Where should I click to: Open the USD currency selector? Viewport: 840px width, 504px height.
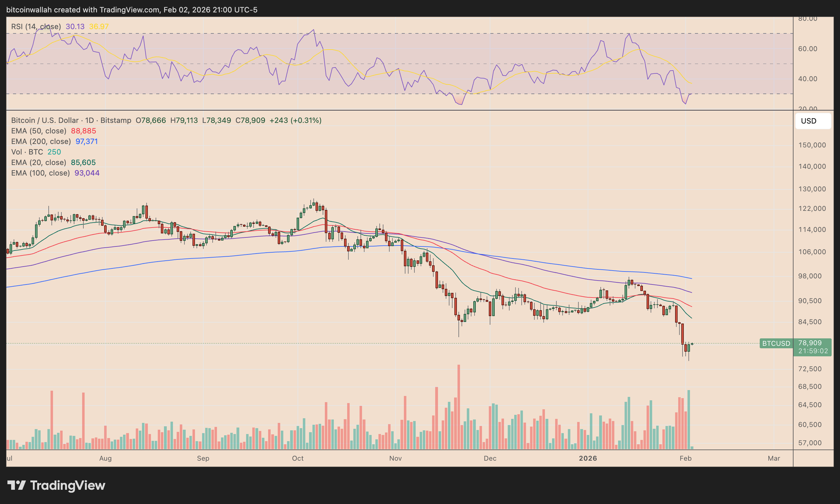(813, 121)
